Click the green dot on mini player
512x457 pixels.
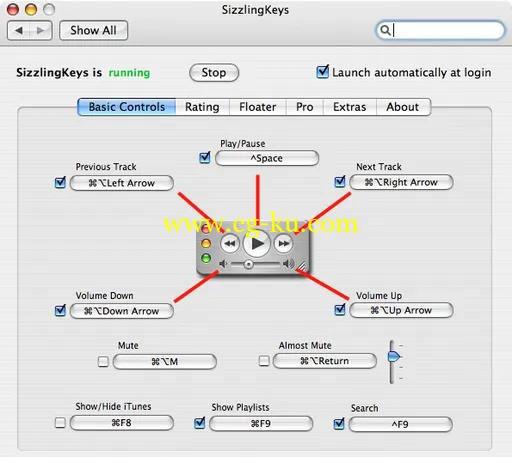[206, 258]
